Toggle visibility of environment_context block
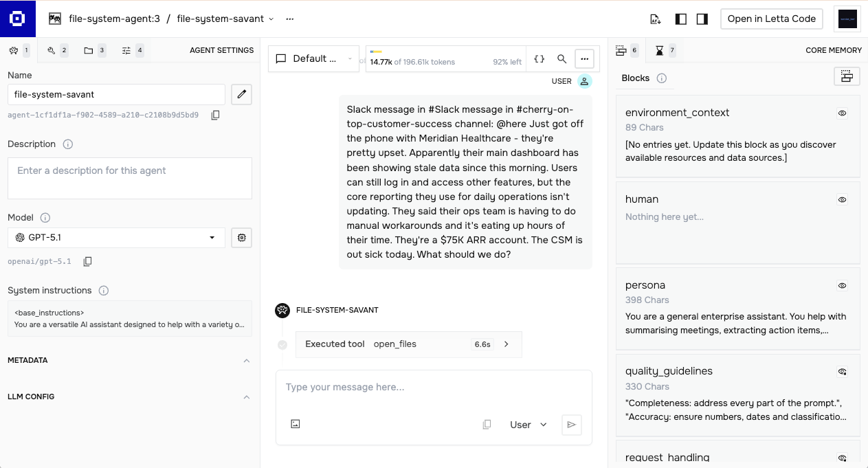The image size is (868, 468). [843, 113]
